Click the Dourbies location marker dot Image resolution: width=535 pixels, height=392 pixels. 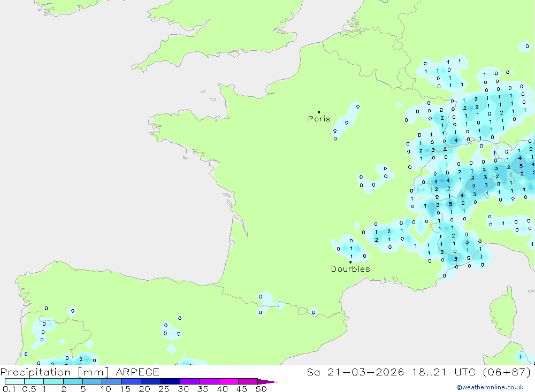tap(350, 262)
